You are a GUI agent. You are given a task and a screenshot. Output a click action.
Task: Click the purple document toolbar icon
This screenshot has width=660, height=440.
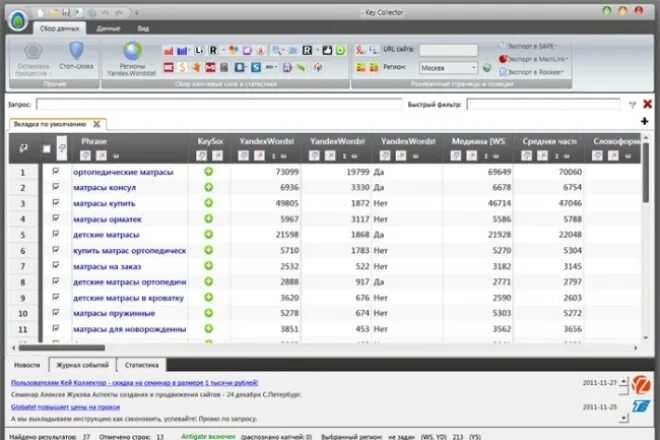287,67
